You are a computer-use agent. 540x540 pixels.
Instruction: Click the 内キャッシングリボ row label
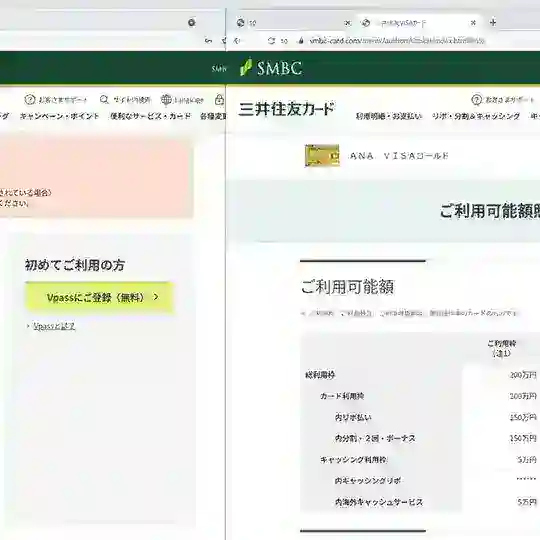pyautogui.click(x=368, y=481)
